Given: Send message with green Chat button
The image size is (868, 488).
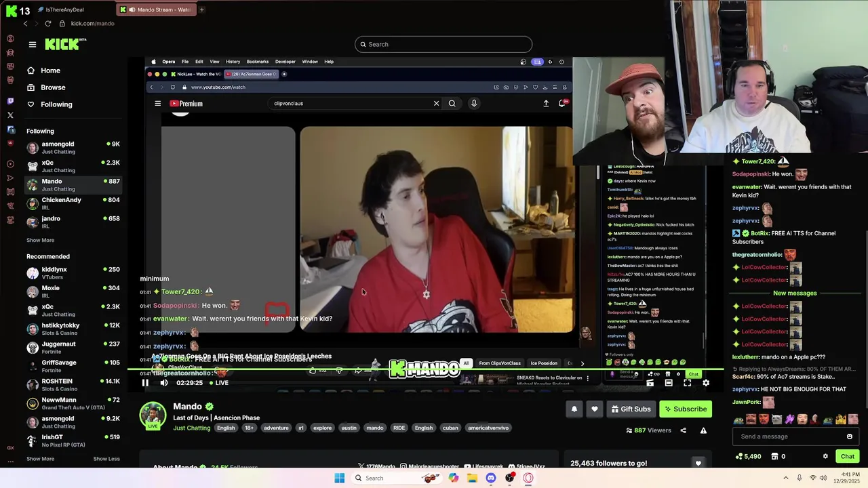Looking at the screenshot, I should point(848,456).
